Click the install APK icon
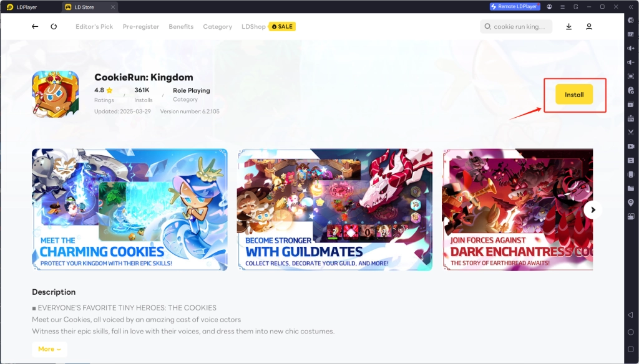Viewport: 639px width, 364px height. tap(631, 118)
